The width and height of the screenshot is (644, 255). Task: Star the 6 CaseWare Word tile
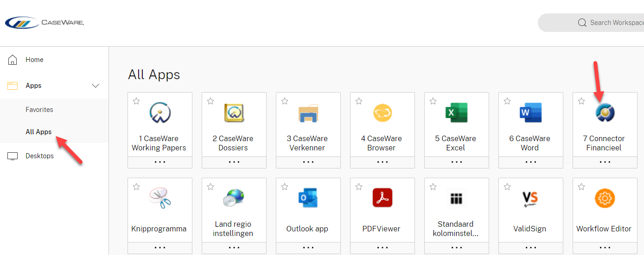[507, 101]
